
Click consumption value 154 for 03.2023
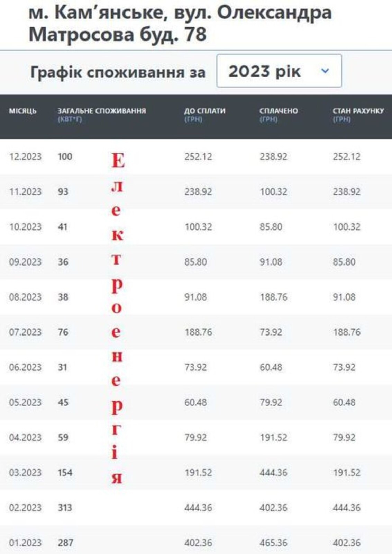tap(65, 473)
